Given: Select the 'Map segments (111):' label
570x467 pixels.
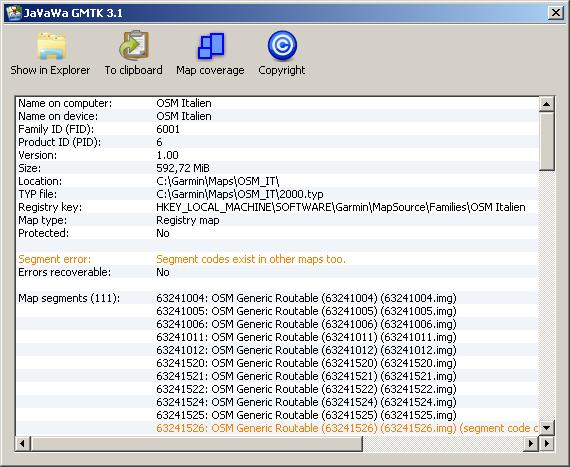Looking at the screenshot, I should pyautogui.click(x=69, y=298).
